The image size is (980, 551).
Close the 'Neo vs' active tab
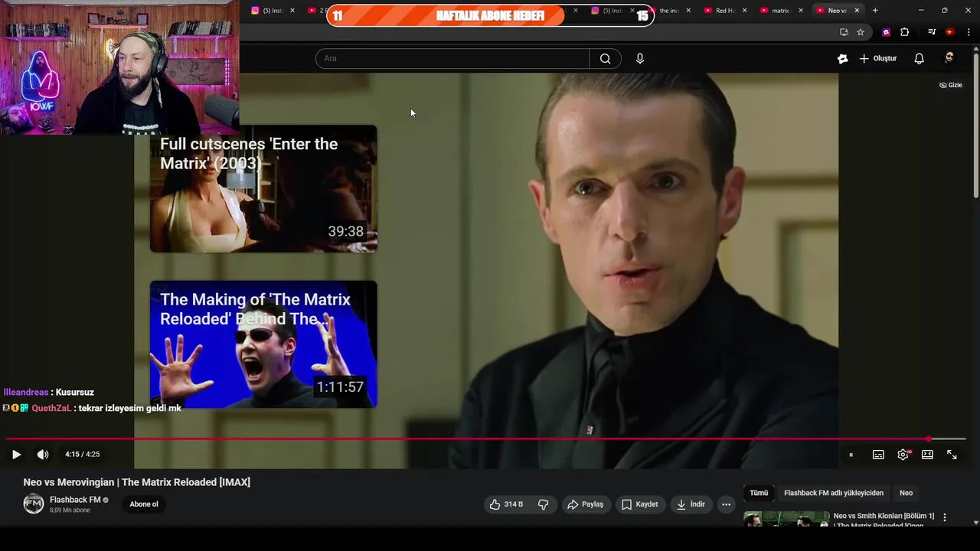click(x=857, y=11)
